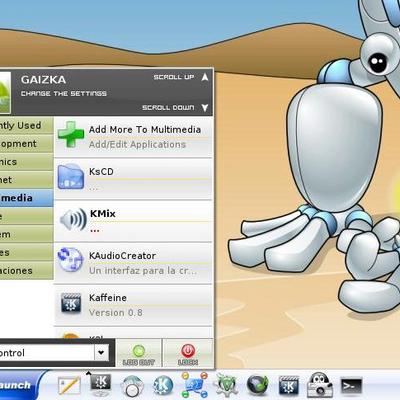Click the small up arrow above taskbar icons
This screenshot has width=400, height=400.
88,373
